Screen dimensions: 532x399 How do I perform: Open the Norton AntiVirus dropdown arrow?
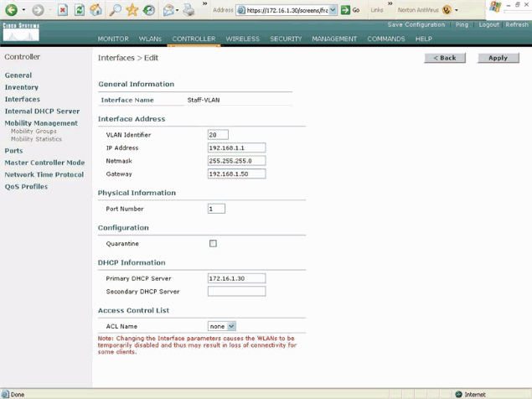point(457,10)
